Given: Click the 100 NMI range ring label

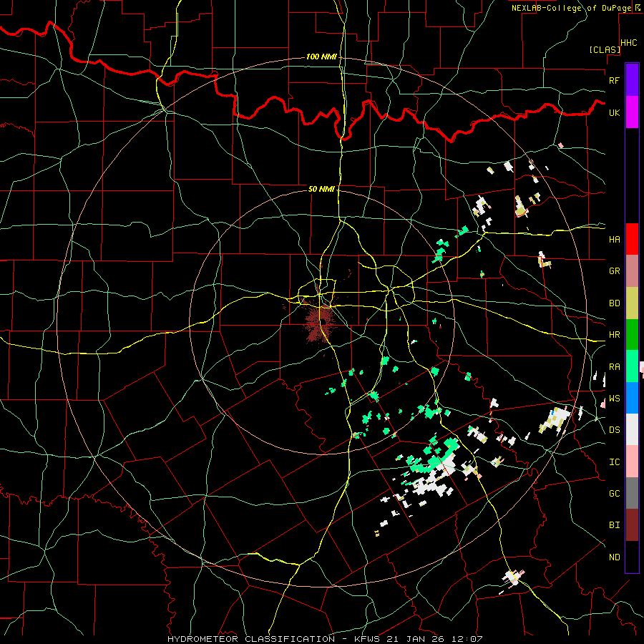Looking at the screenshot, I should pyautogui.click(x=321, y=57).
